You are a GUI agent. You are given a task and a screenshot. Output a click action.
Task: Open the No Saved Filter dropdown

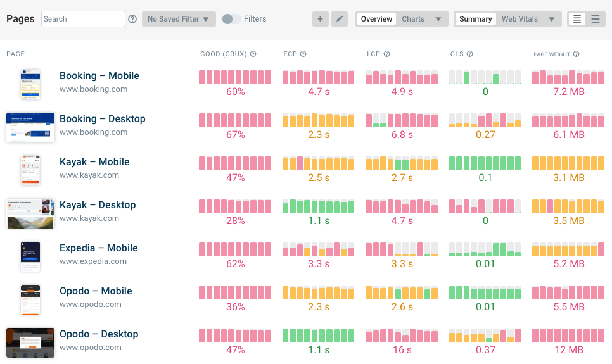click(x=179, y=19)
